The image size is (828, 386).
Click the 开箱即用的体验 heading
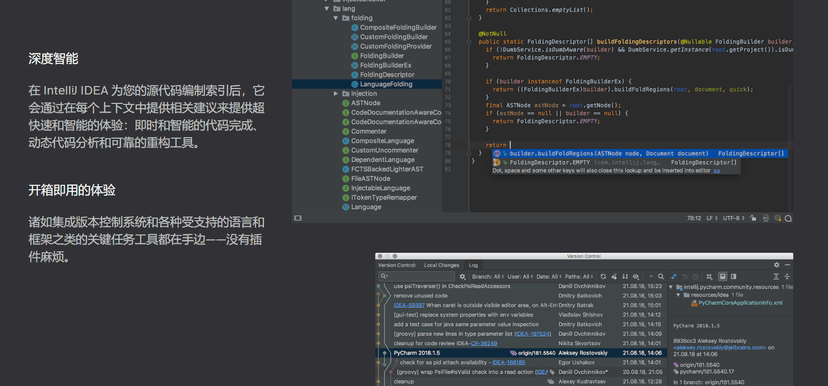tap(72, 191)
